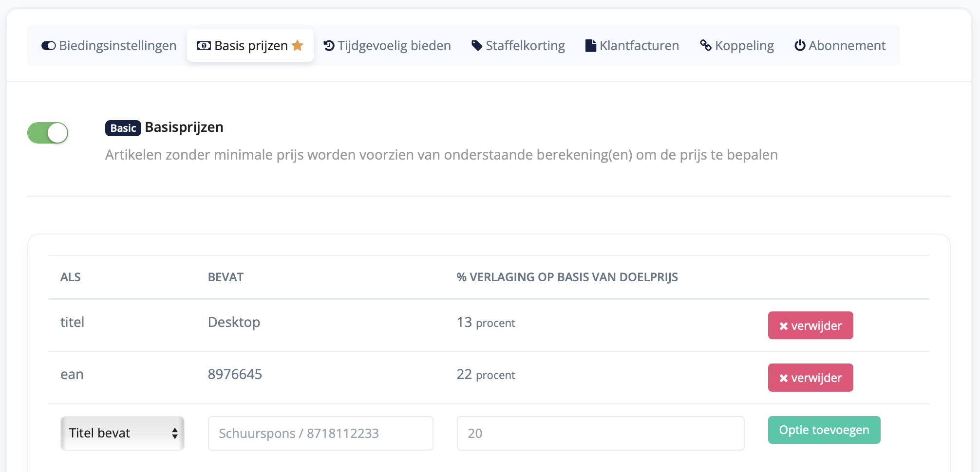Click the file icon beside Klantfacturen
Image resolution: width=980 pixels, height=472 pixels.
(x=590, y=46)
